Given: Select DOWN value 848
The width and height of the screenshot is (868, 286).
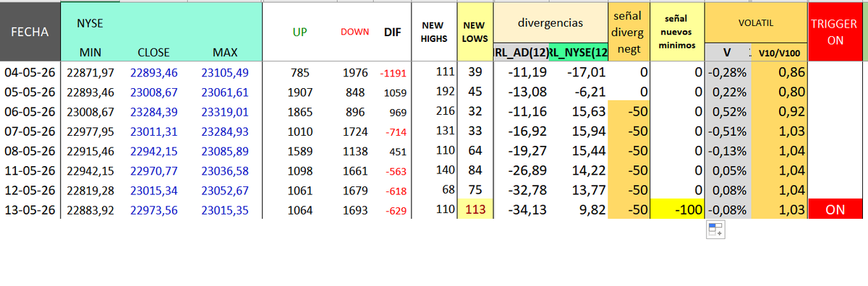Looking at the screenshot, I should click(356, 92).
